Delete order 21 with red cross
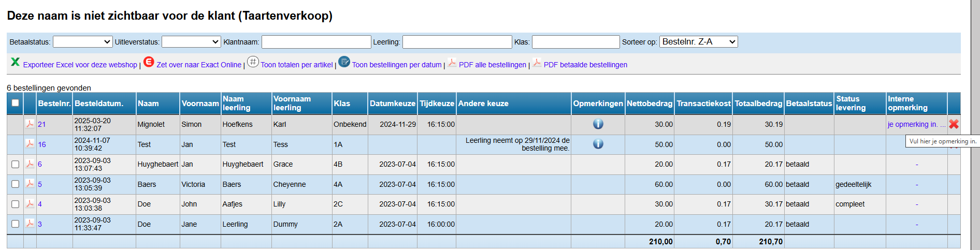The height and width of the screenshot is (250, 980). tap(954, 124)
